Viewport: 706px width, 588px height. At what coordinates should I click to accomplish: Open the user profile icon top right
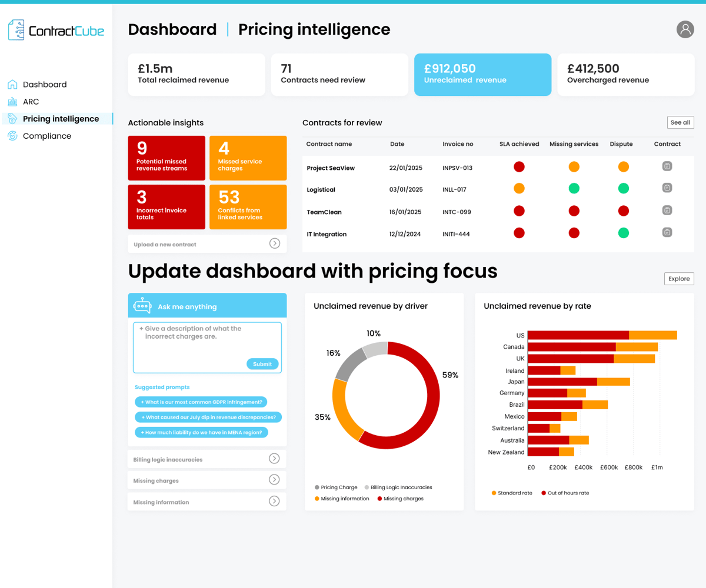685,29
